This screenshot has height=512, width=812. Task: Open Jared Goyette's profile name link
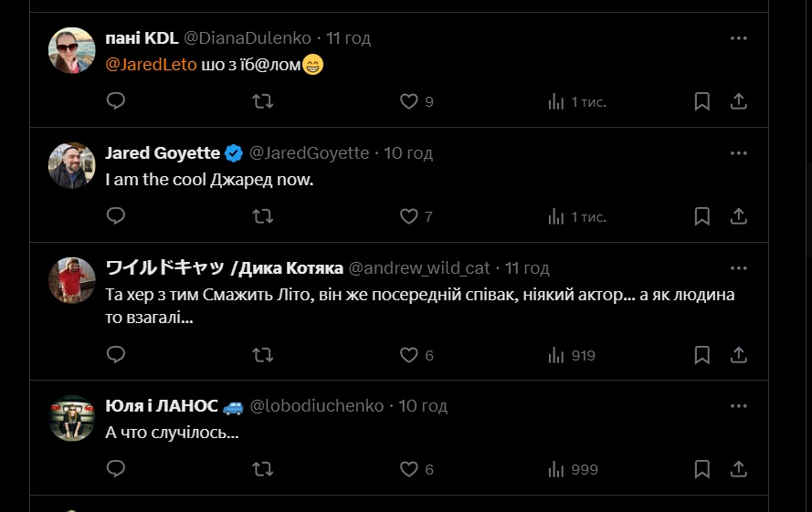(x=163, y=152)
